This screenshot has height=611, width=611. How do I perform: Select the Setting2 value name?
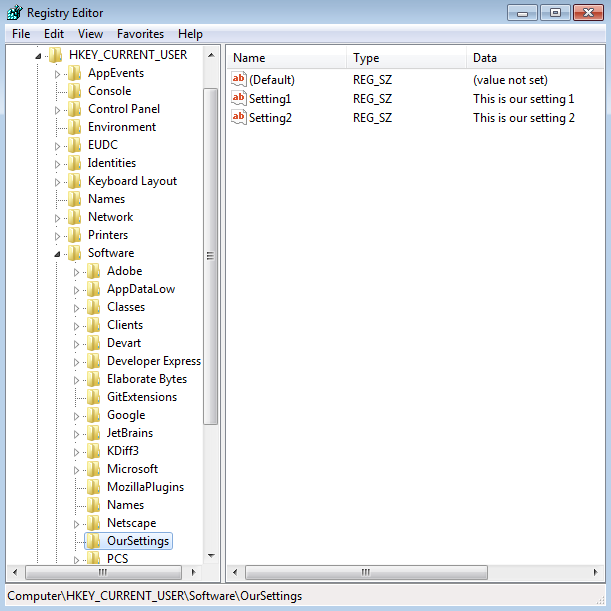point(270,118)
